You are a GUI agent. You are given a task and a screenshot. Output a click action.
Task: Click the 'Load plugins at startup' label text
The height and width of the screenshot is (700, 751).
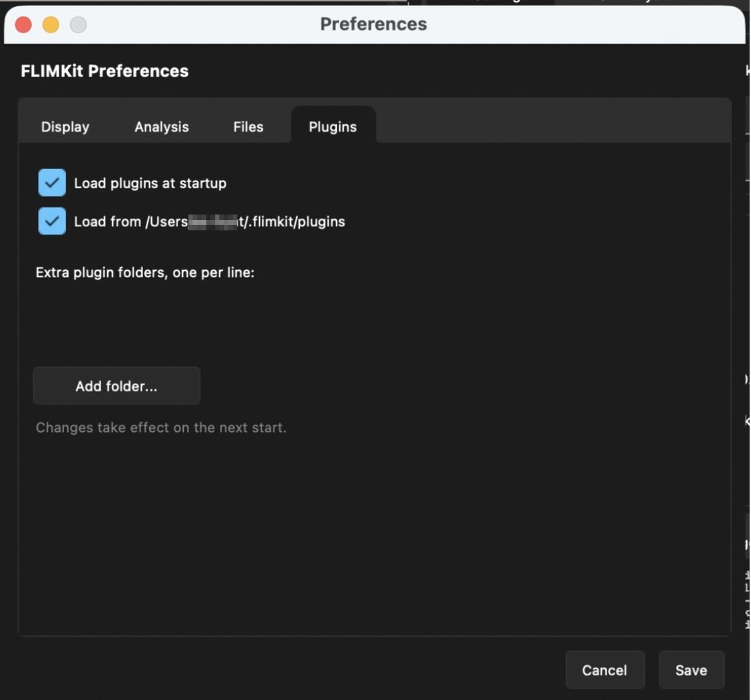click(x=150, y=184)
